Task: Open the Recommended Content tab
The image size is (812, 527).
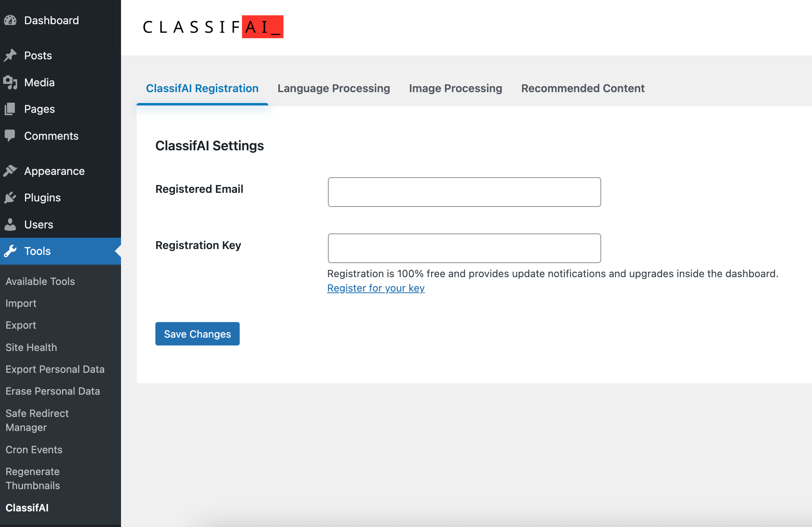Action: point(583,88)
